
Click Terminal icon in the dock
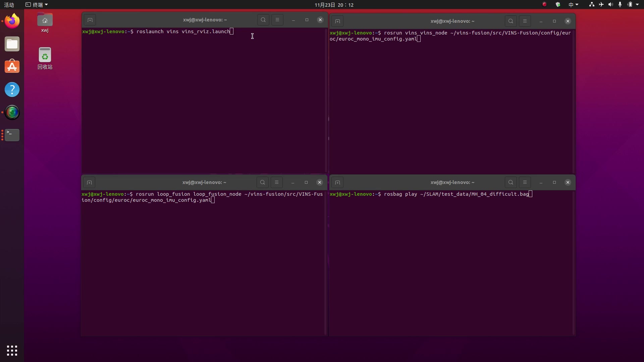(x=12, y=135)
